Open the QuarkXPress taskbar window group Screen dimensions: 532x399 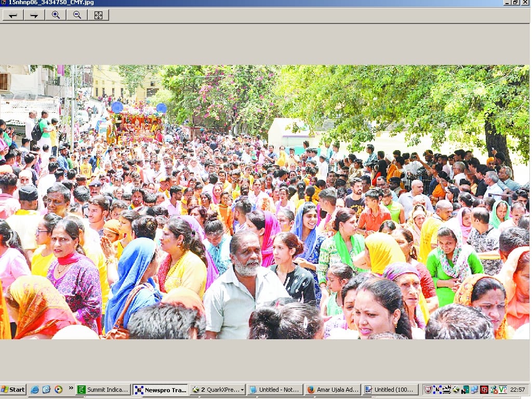[x=218, y=390]
